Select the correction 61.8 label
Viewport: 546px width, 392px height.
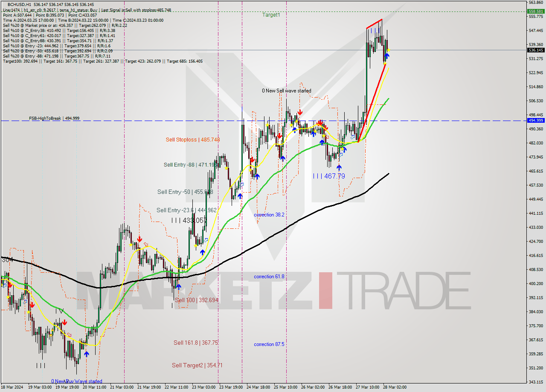pyautogui.click(x=269, y=277)
